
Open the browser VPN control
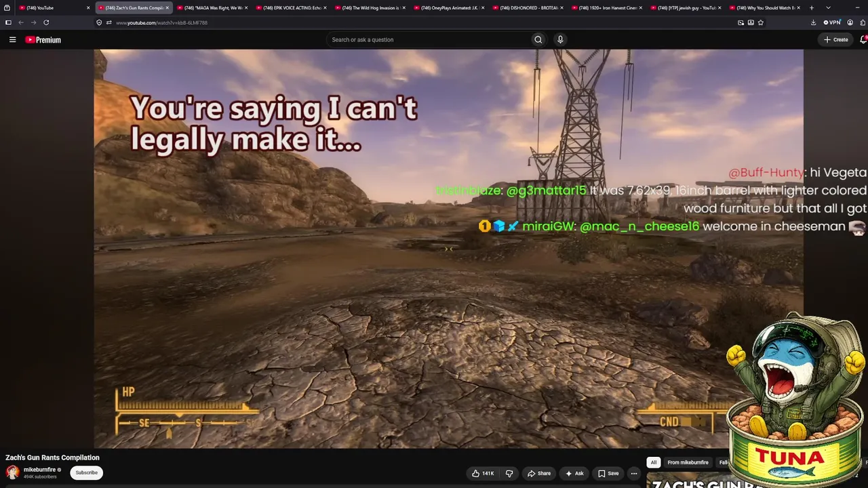[x=832, y=22]
